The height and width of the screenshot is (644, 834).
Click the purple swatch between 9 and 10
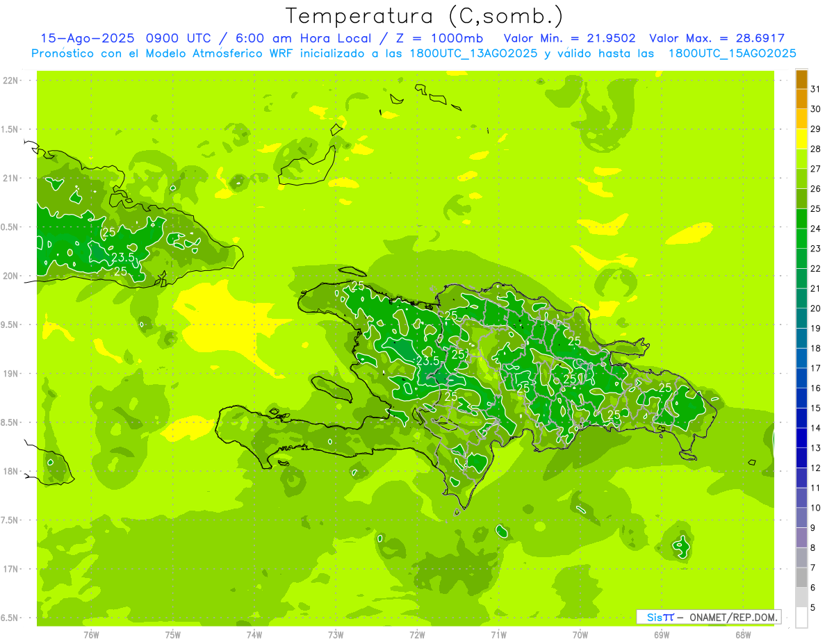point(801,518)
